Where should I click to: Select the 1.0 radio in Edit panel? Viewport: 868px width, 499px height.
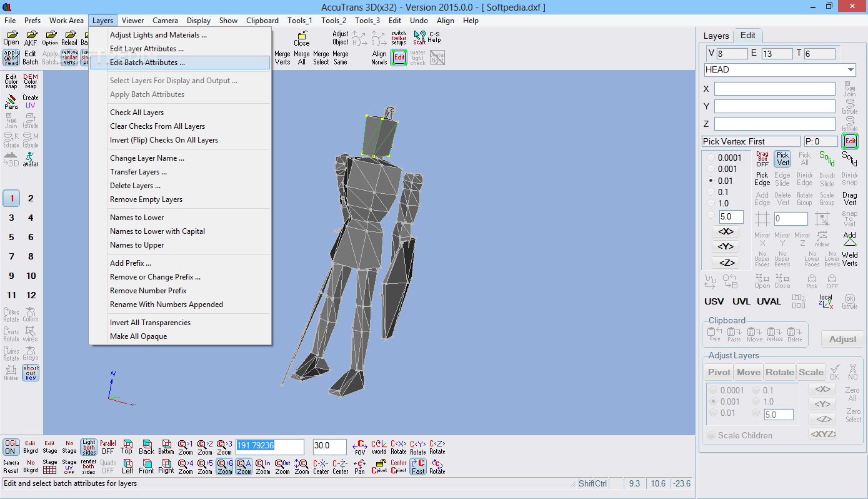click(711, 203)
